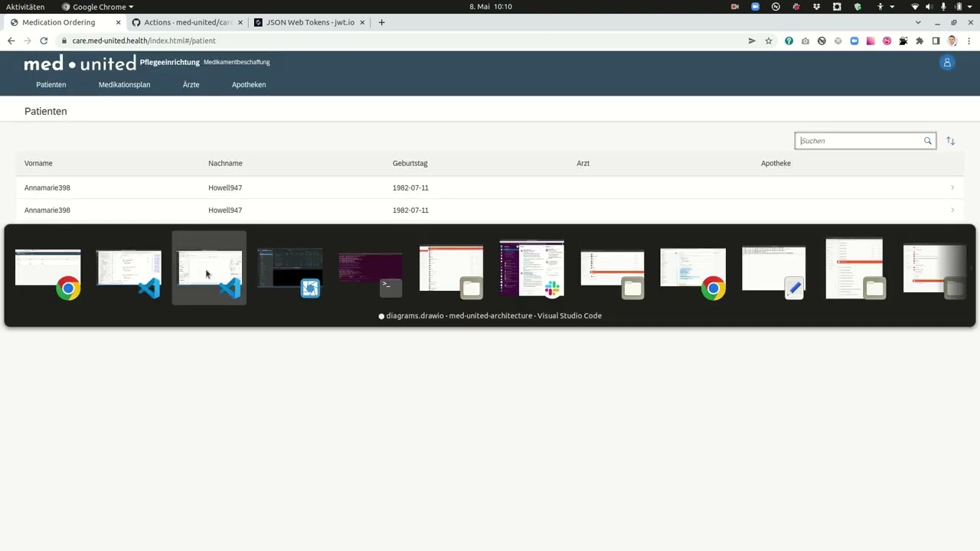Viewport: 980px width, 551px height.
Task: Switch to the Actions med-united GitHub tab
Action: click(187, 22)
